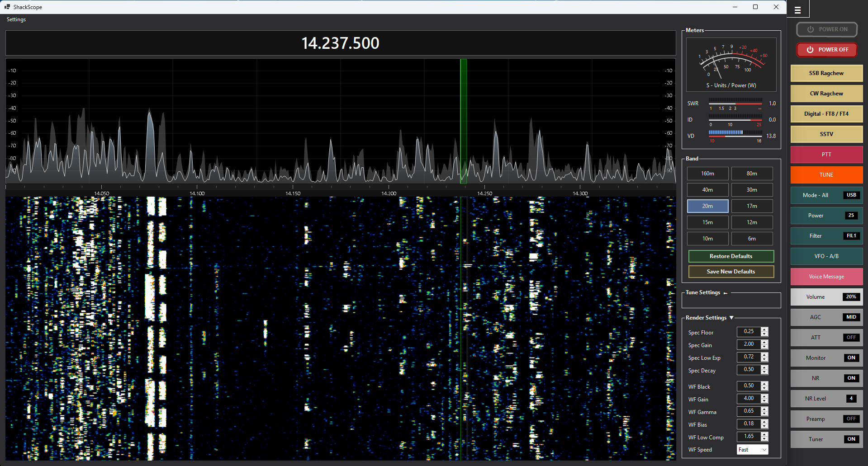
Task: Click the VD voltage meter bar
Action: pyautogui.click(x=735, y=135)
